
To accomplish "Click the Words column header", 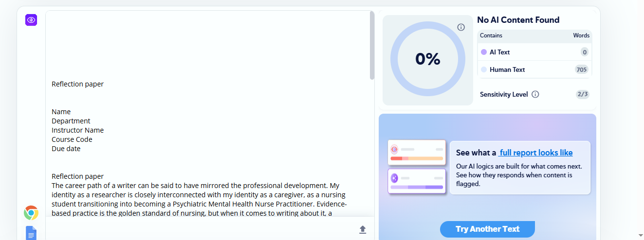I will click(581, 35).
